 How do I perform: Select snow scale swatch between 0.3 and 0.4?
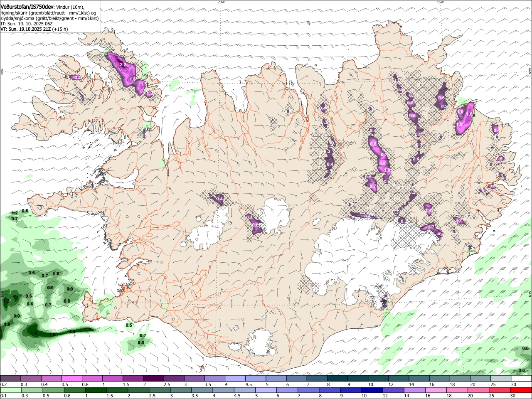pyautogui.click(x=31, y=378)
